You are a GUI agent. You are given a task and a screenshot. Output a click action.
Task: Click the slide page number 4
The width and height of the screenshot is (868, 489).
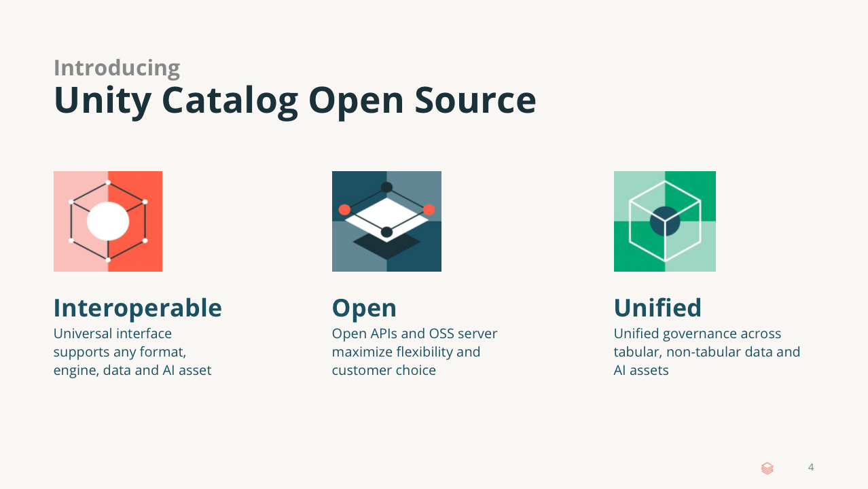(x=811, y=467)
